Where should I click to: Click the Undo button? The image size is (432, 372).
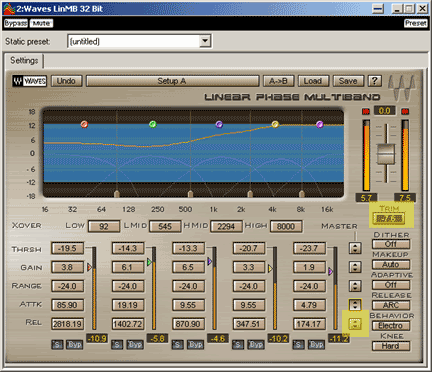(x=66, y=81)
